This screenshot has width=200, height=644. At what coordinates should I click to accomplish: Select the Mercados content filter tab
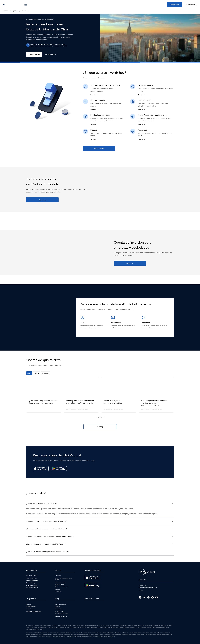click(45, 373)
